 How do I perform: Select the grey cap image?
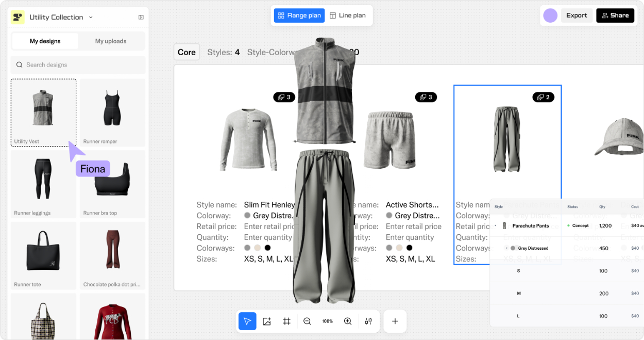point(619,137)
